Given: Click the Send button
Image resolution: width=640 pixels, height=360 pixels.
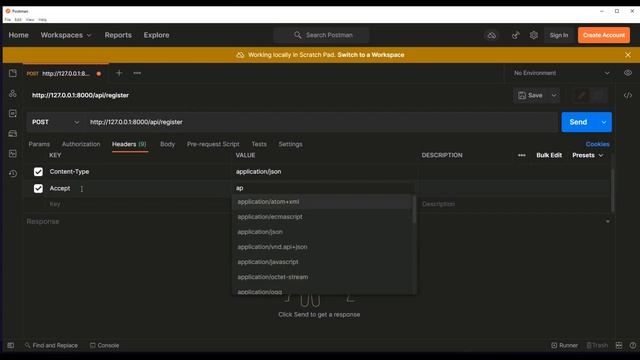Looking at the screenshot, I should click(x=578, y=122).
